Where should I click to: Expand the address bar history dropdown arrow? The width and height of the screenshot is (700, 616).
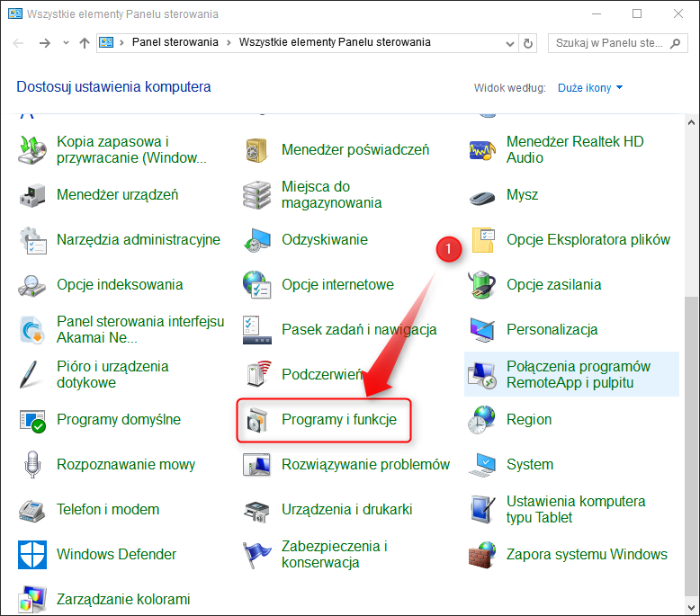[508, 43]
